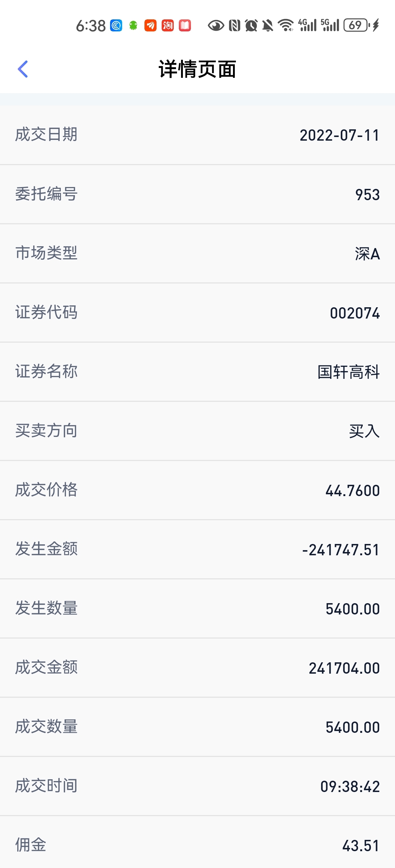The height and width of the screenshot is (868, 395).
Task: Tap the 买卖方向 买入 row
Action: tap(197, 431)
